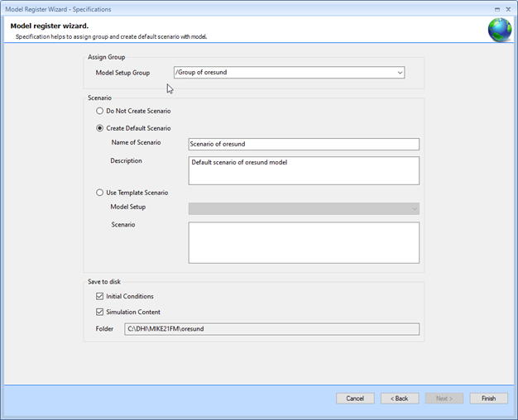Click the greyed-out Next button

[x=444, y=399]
